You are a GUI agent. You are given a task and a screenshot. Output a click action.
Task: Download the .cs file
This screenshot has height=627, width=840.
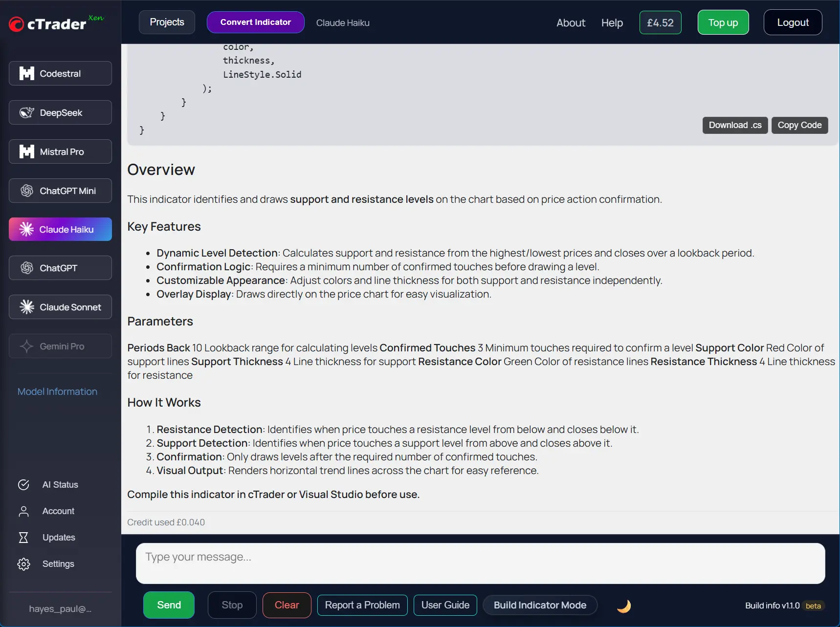click(734, 125)
